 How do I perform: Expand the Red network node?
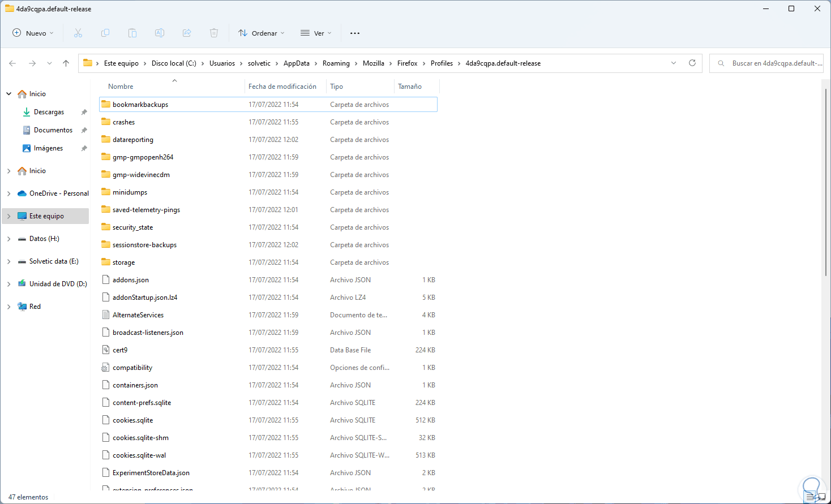click(x=9, y=307)
